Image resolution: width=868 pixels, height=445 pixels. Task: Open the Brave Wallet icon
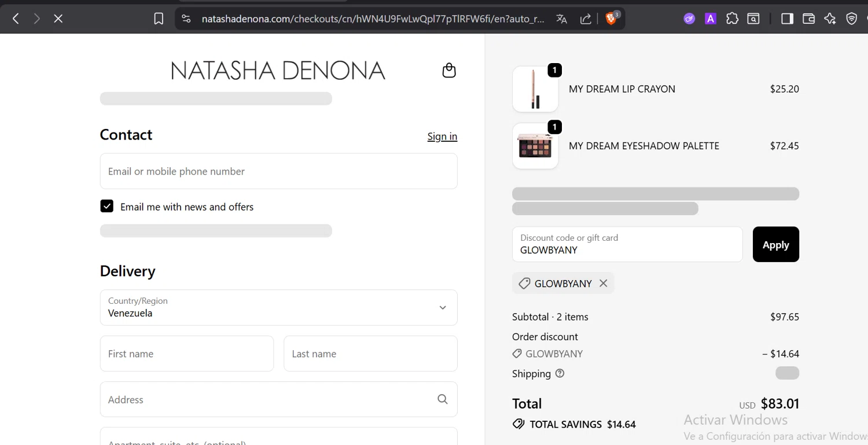808,19
